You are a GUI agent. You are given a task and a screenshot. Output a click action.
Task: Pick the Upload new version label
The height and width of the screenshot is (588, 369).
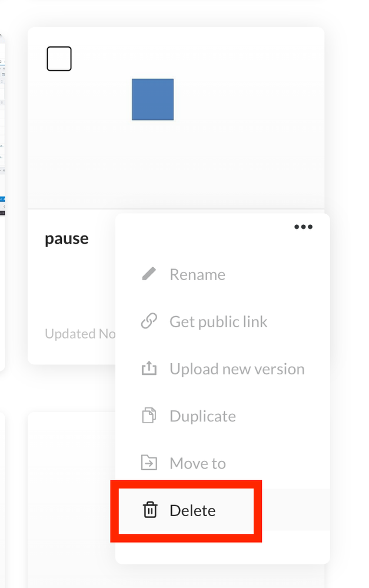[237, 369]
